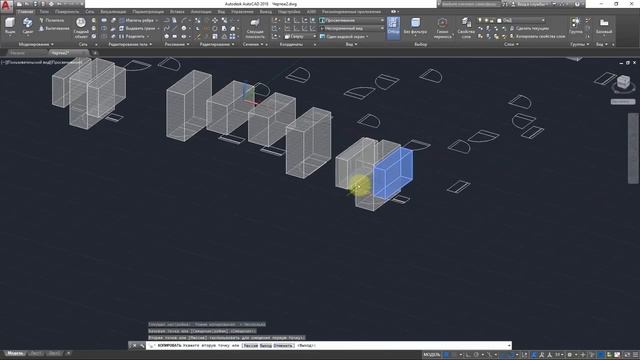Click Match Layer Properties (Копировать свойства слоя)

click(537, 36)
